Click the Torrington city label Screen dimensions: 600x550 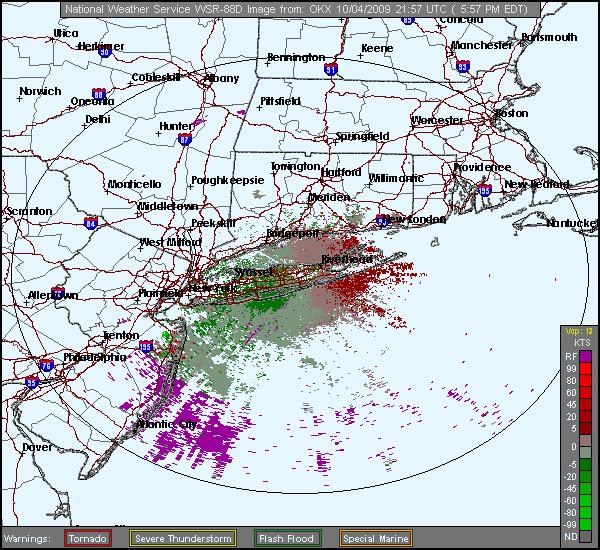click(x=295, y=166)
